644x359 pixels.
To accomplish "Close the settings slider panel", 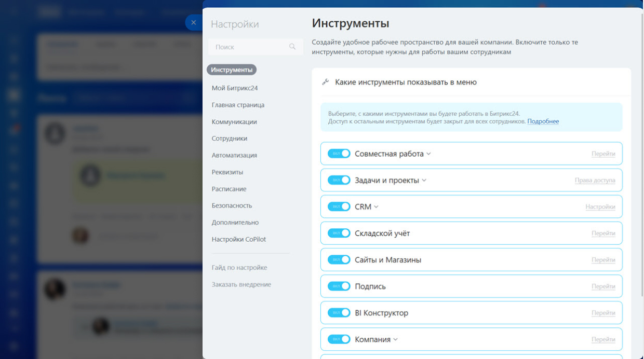I will tap(194, 22).
